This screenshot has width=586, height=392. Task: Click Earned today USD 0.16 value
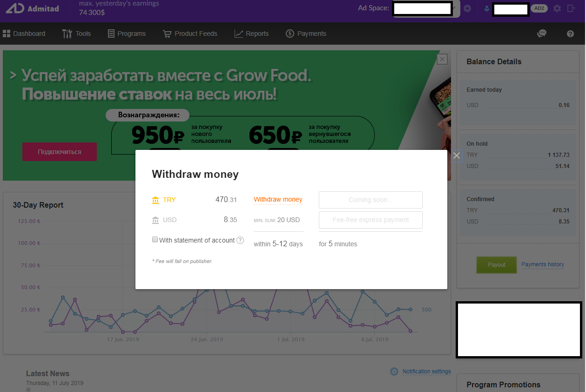click(x=564, y=105)
